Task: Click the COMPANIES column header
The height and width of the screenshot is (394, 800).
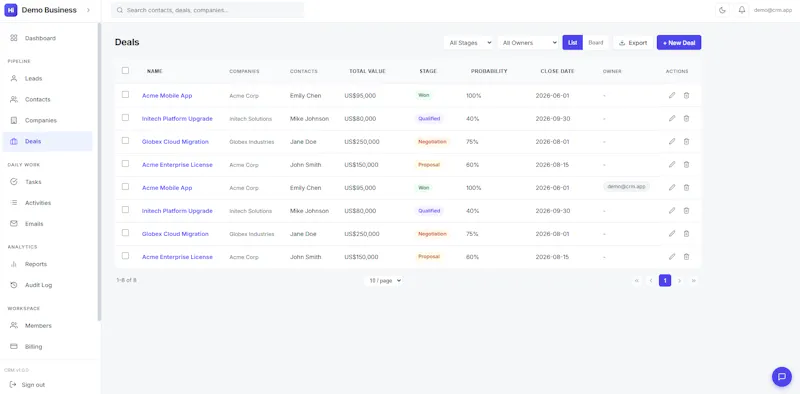Action: pyautogui.click(x=244, y=71)
